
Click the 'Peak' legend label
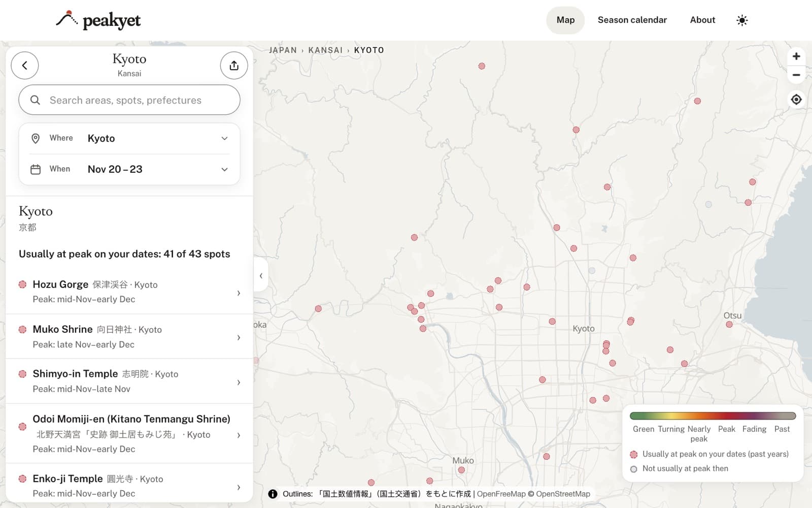click(726, 429)
